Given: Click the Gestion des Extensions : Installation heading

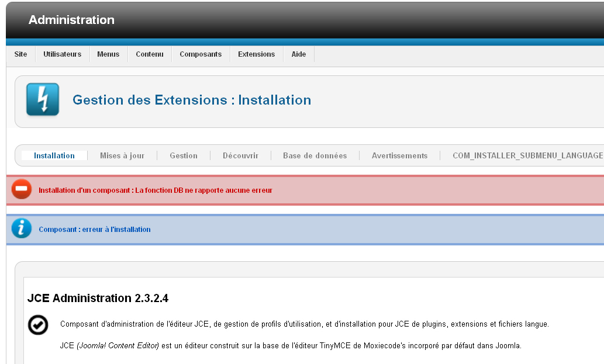Looking at the screenshot, I should tap(192, 100).
